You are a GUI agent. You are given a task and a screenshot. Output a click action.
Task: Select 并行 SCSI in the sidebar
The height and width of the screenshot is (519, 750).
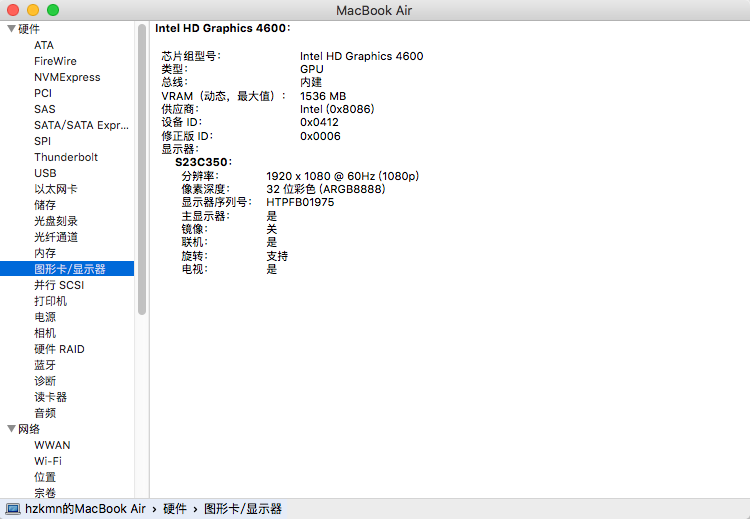[59, 285]
